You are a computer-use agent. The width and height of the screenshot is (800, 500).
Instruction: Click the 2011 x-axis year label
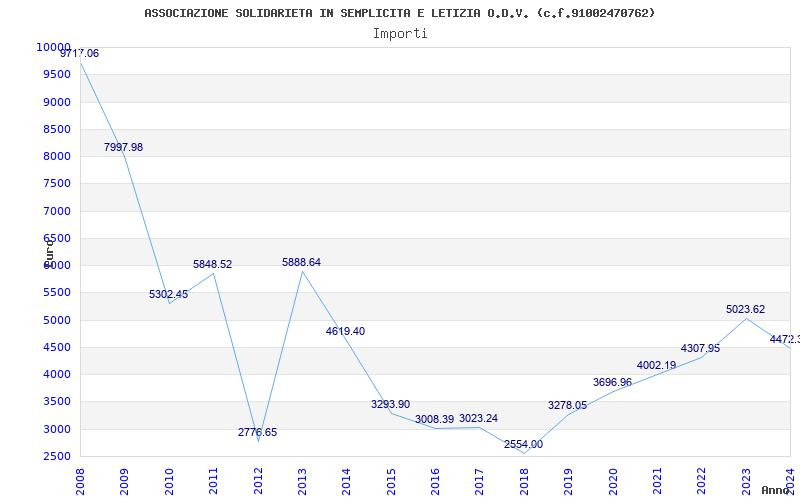point(213,481)
